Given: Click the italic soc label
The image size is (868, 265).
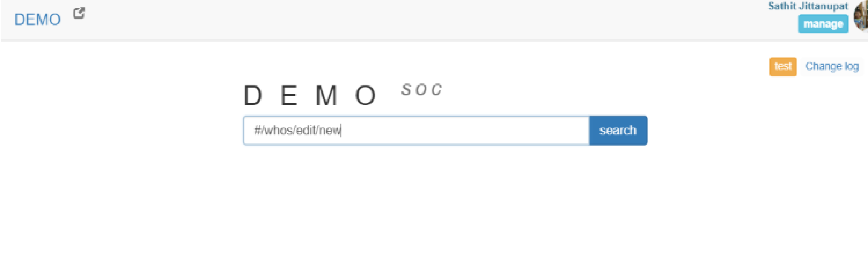Looking at the screenshot, I should click(421, 90).
